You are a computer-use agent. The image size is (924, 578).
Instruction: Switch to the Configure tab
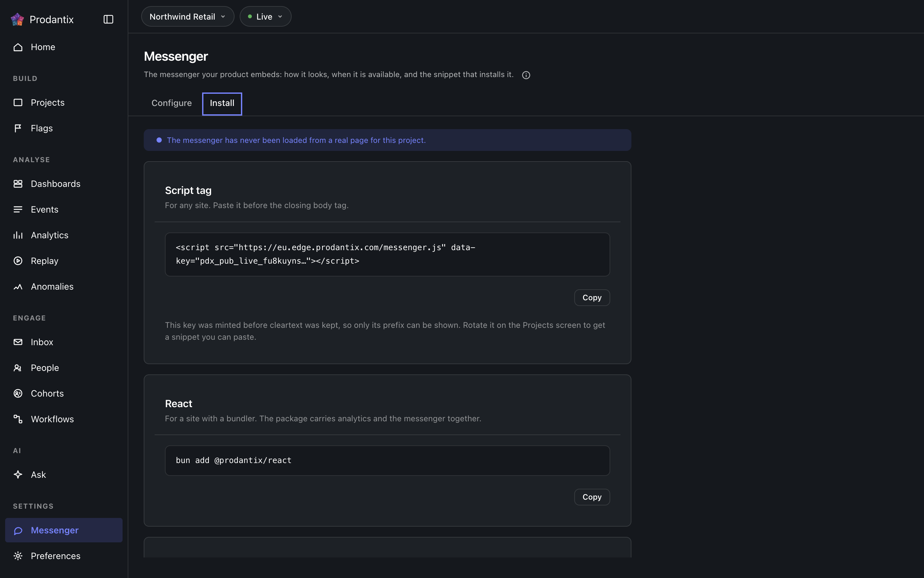171,103
